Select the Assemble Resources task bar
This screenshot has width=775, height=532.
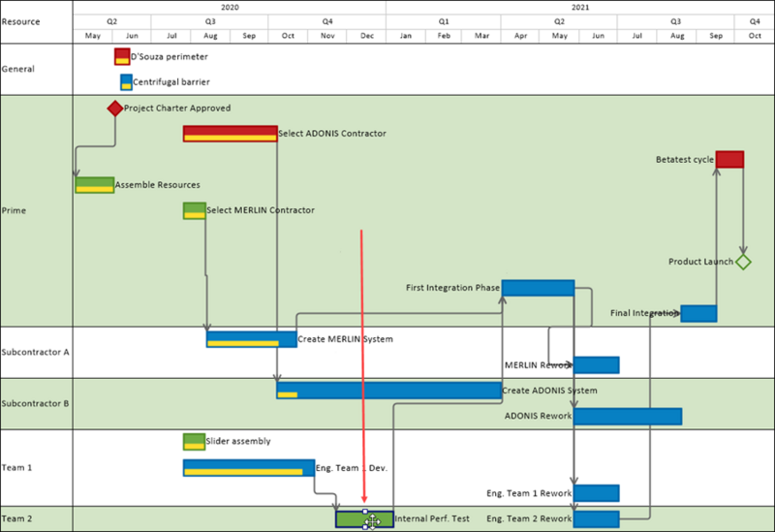point(94,185)
